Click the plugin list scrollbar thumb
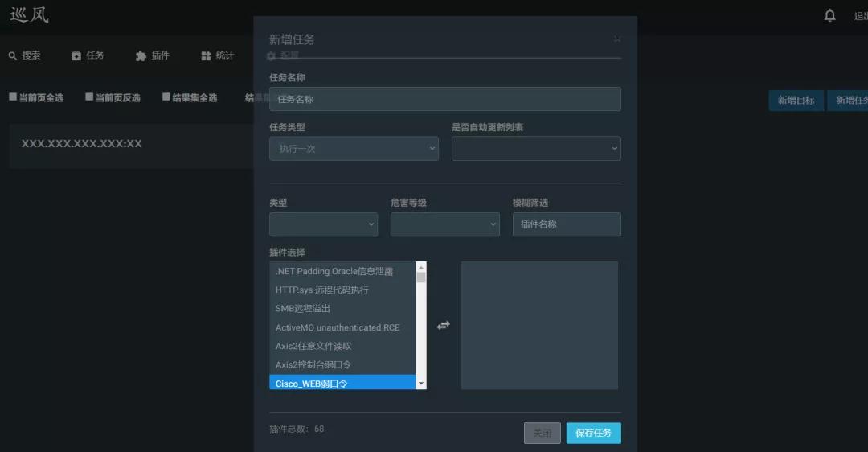This screenshot has height=452, width=868. click(420, 277)
